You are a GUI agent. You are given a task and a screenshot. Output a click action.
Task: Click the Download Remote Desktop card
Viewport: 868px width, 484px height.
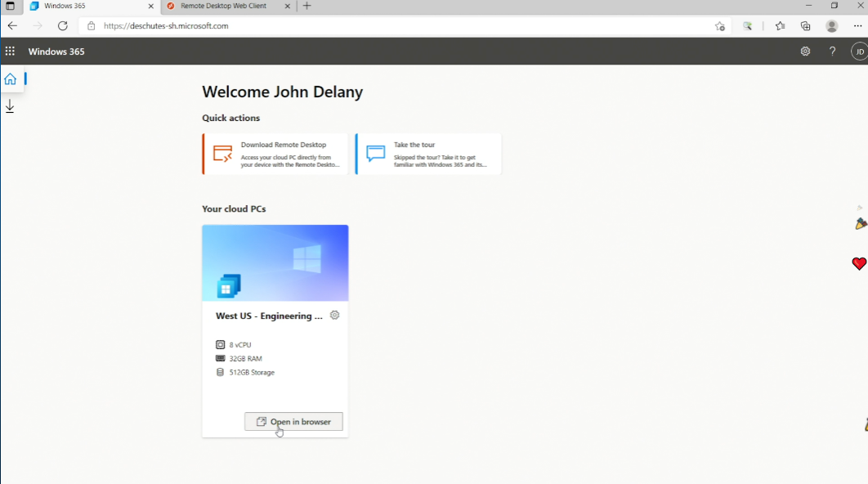(275, 154)
